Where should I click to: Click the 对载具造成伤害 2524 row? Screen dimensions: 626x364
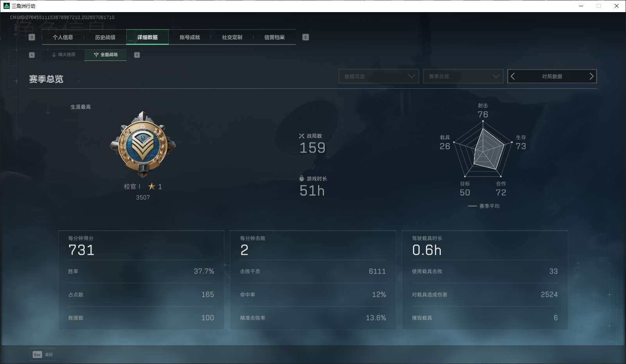coord(485,294)
